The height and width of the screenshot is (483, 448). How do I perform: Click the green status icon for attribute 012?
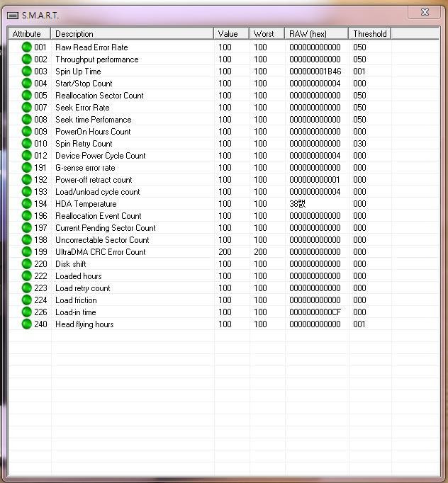pyautogui.click(x=27, y=155)
